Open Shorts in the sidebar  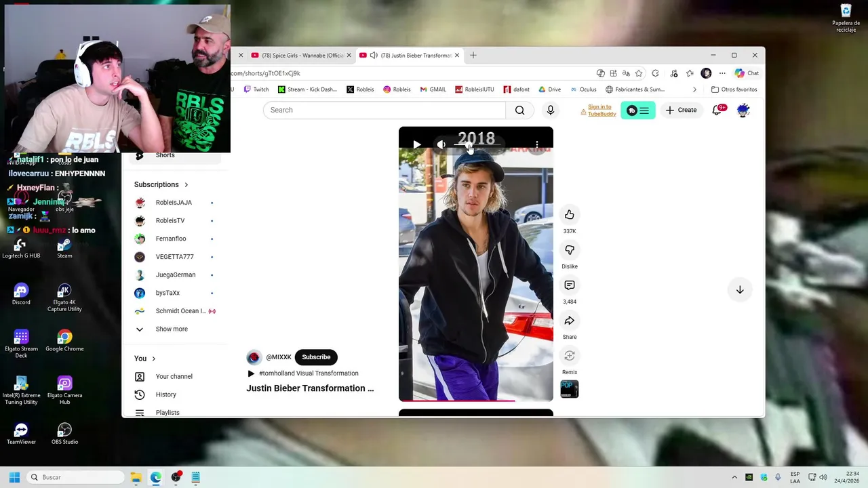click(175, 155)
